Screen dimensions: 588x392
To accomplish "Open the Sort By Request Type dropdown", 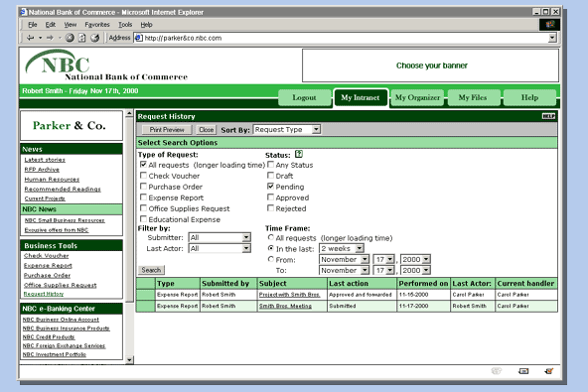I will (287, 129).
